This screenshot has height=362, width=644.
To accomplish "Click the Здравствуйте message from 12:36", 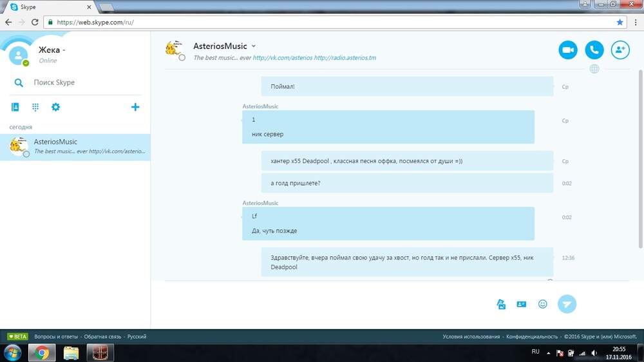I will [x=407, y=262].
